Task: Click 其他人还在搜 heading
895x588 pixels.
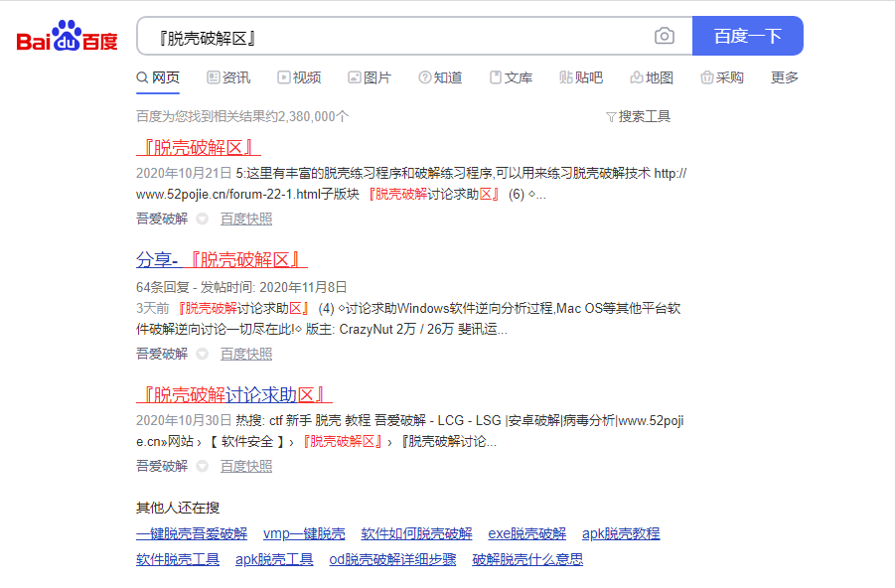Action: [178, 509]
